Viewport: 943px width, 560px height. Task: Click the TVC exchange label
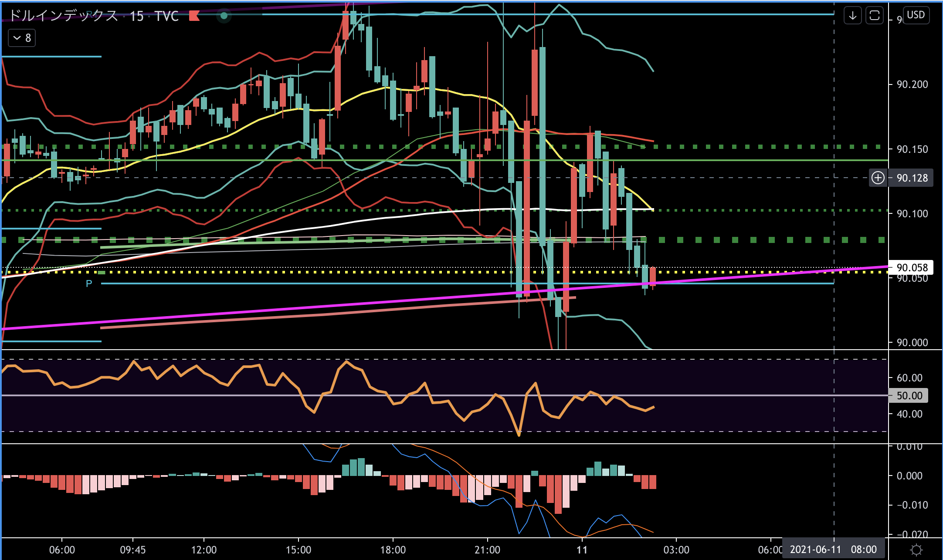tap(166, 16)
